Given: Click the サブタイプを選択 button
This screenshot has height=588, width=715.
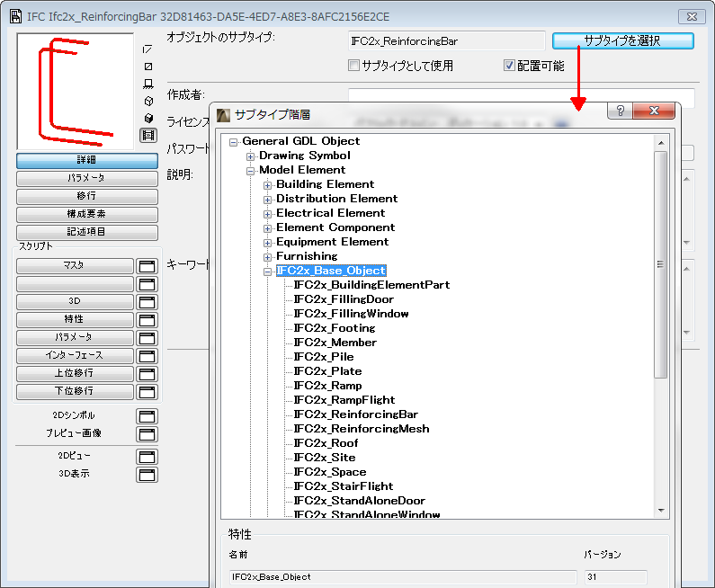Looking at the screenshot, I should (623, 41).
